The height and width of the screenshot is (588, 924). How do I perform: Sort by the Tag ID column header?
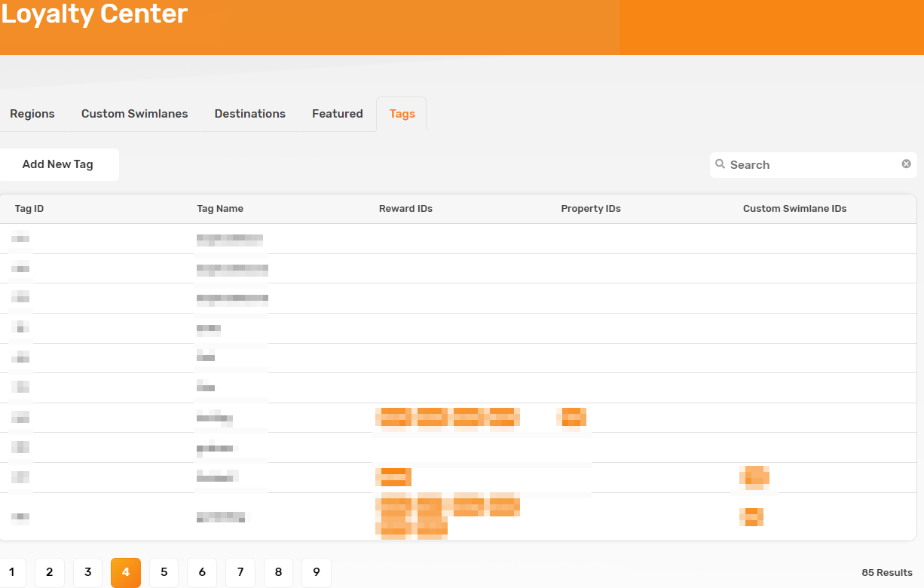[29, 209]
